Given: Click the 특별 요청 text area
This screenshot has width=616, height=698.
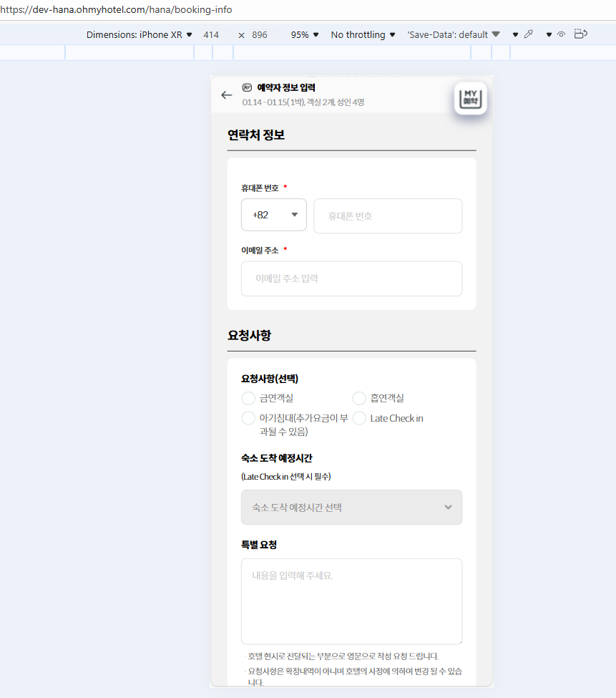Looking at the screenshot, I should [352, 601].
